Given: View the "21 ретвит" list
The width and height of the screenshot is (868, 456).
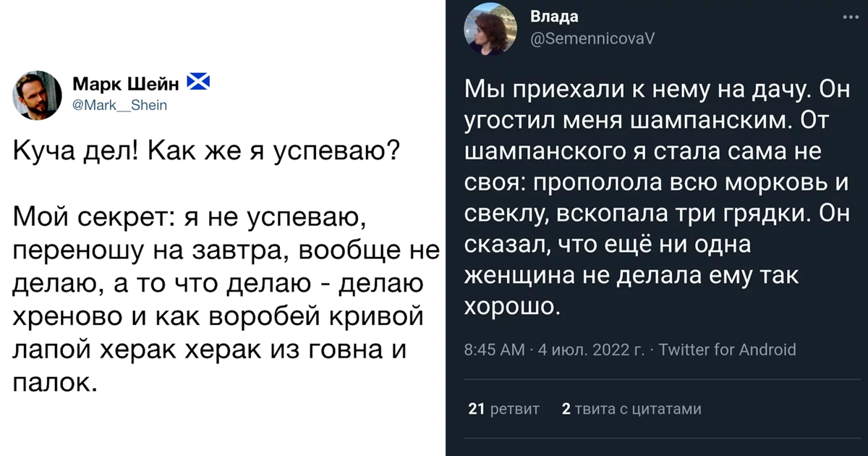Looking at the screenshot, I should click(x=504, y=410).
